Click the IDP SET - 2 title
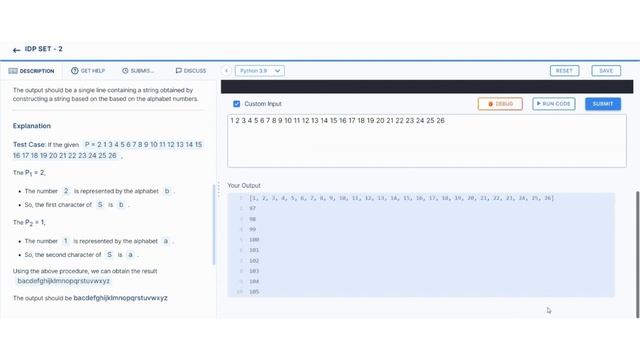Screen dimensions: 640x360 pyautogui.click(x=43, y=49)
